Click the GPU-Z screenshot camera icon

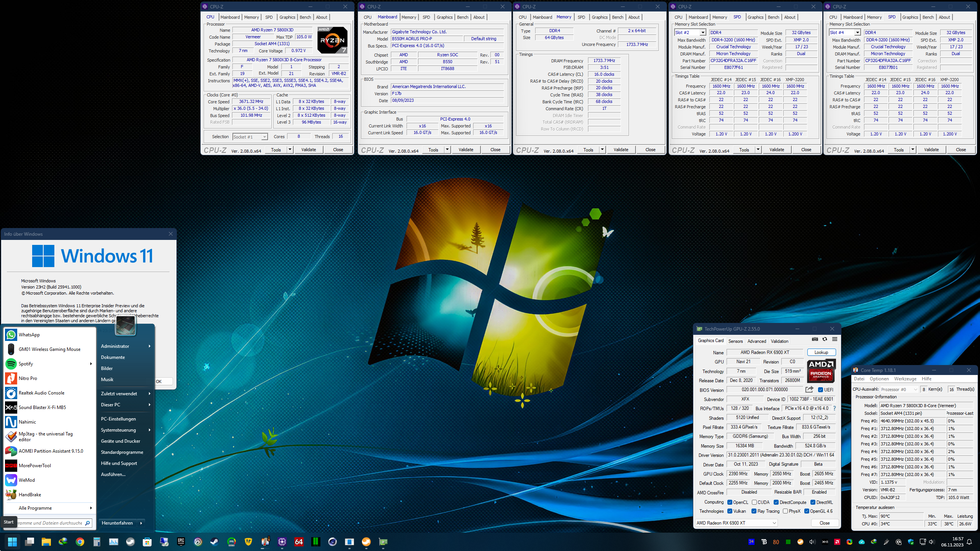tap(815, 339)
